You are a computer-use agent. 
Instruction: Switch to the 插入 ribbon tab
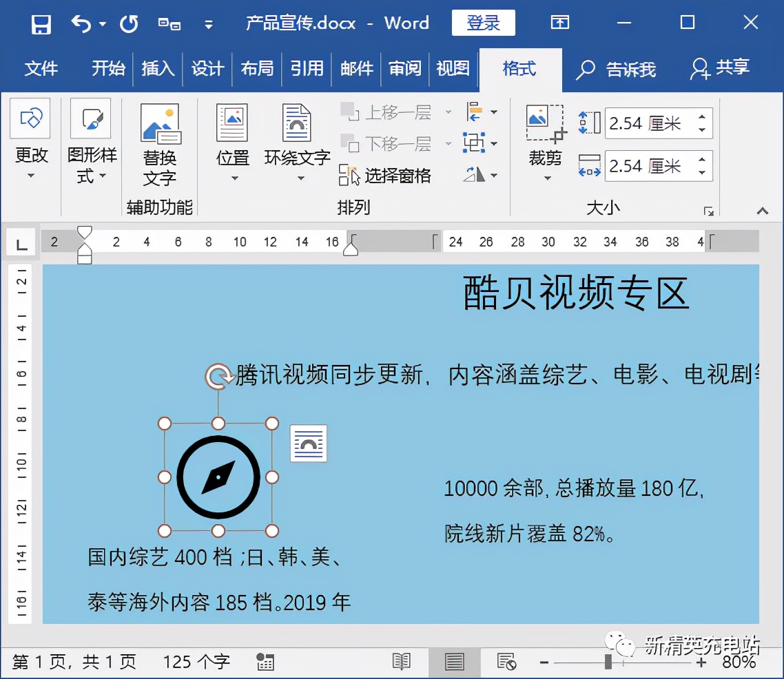pos(157,69)
